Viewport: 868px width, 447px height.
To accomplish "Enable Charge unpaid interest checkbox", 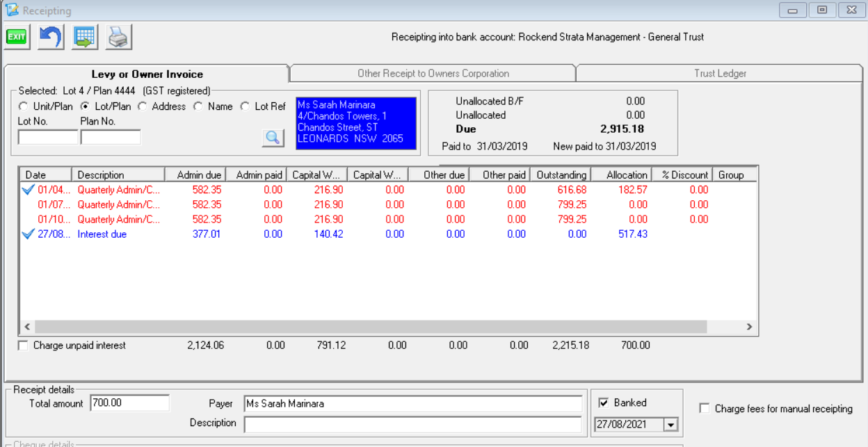I will point(24,346).
